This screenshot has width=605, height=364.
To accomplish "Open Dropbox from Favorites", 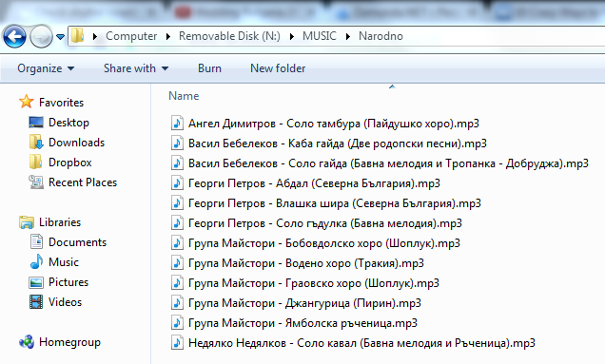I will click(69, 163).
